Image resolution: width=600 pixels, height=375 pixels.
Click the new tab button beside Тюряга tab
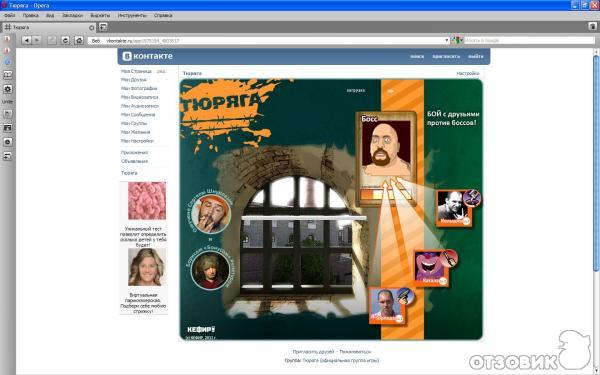tap(103, 27)
